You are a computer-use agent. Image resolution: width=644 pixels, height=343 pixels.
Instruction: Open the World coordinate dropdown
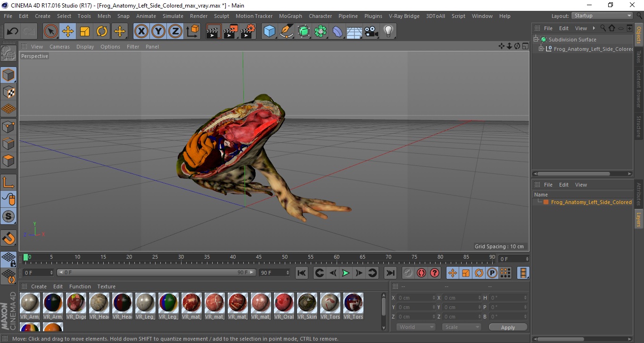point(416,327)
